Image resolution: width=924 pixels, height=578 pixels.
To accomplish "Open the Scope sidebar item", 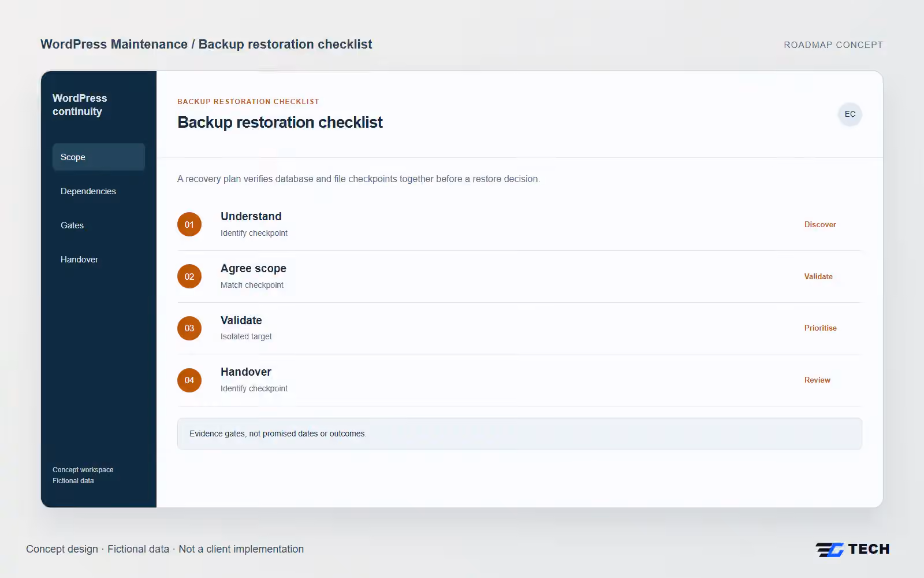I will [99, 157].
